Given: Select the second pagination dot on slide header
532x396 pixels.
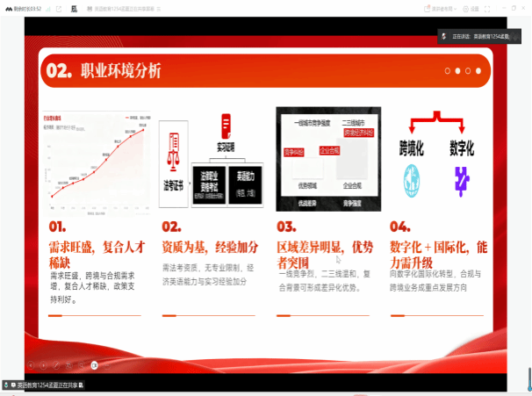Looking at the screenshot, I should point(457,70).
